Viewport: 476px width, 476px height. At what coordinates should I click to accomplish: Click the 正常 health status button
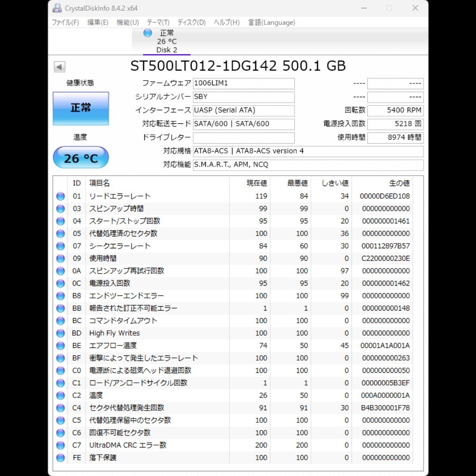pyautogui.click(x=81, y=108)
